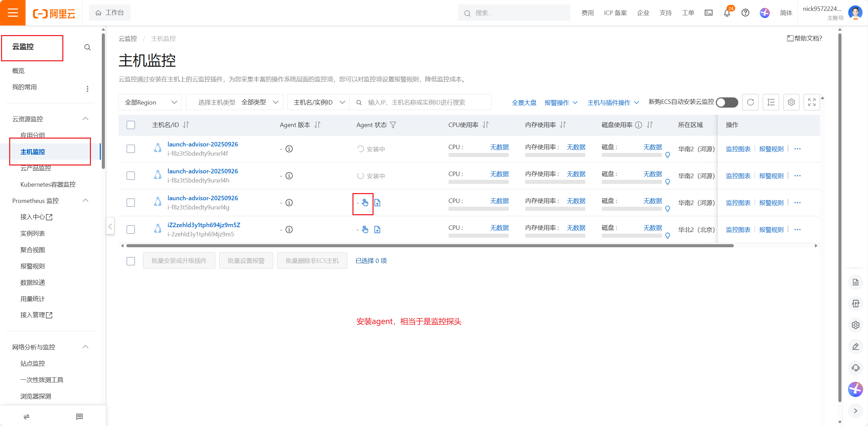868x426 pixels.
Task: Click the notification bell icon
Action: [x=727, y=13]
